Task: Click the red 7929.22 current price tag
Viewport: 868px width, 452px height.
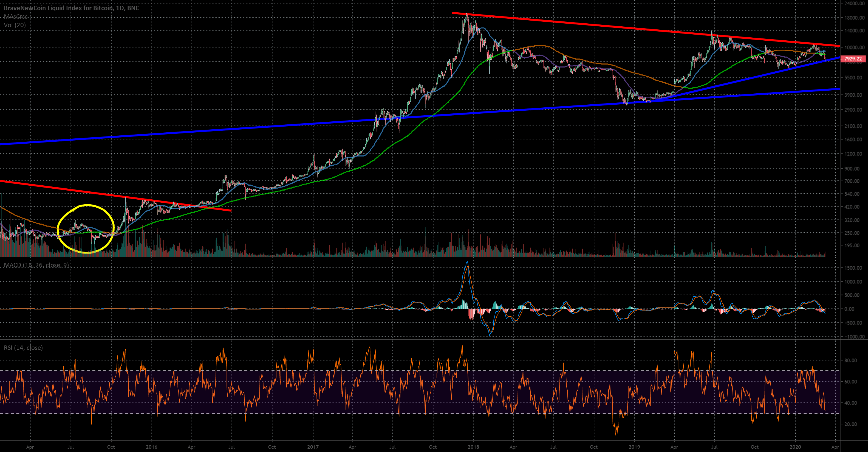Action: pyautogui.click(x=853, y=59)
